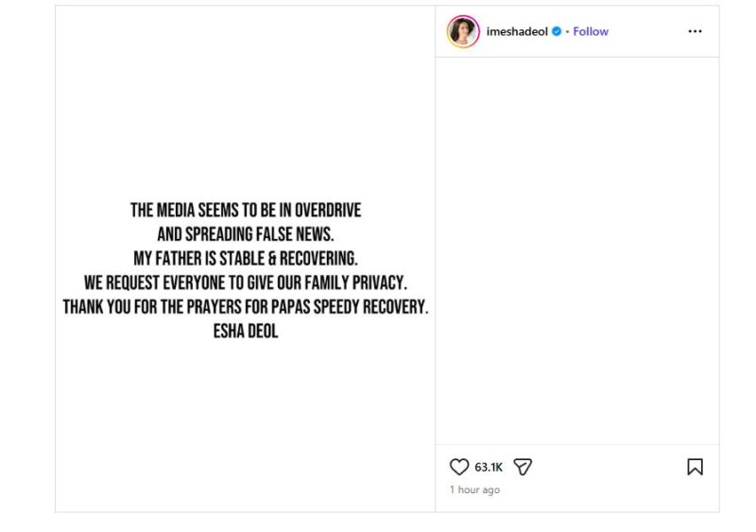Click the "THE MEDIA SEEMS TO BE IN OVERDRIVE" line

[x=245, y=210]
